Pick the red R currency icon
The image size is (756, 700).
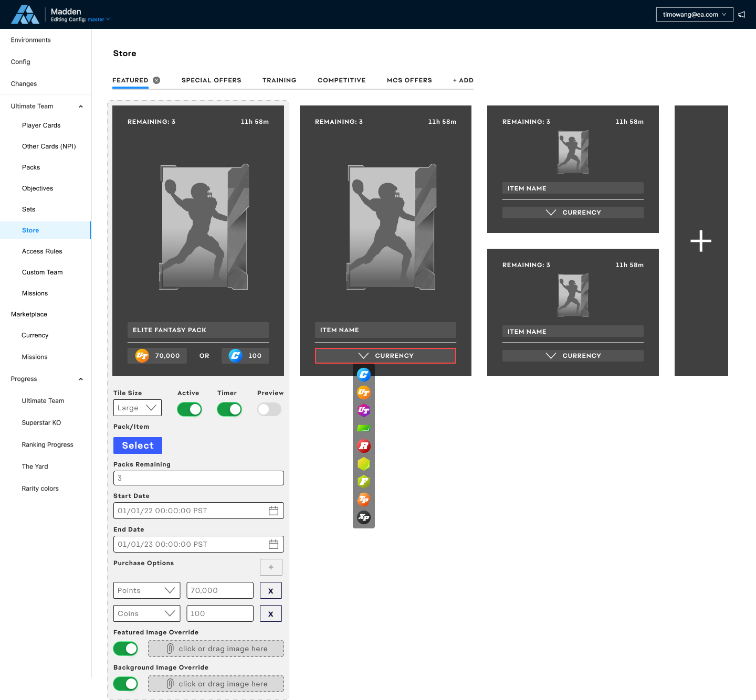click(364, 446)
